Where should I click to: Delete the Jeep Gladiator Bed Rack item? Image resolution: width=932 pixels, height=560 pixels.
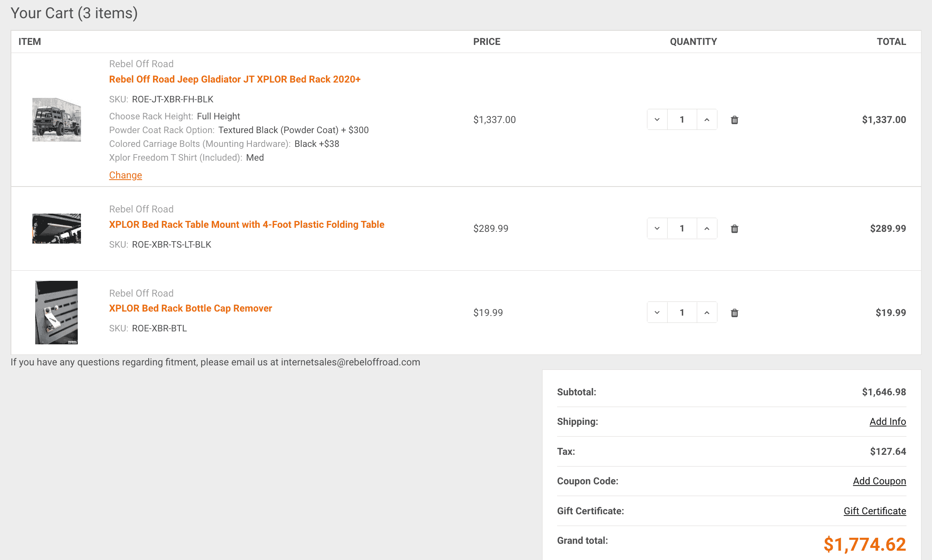point(734,120)
